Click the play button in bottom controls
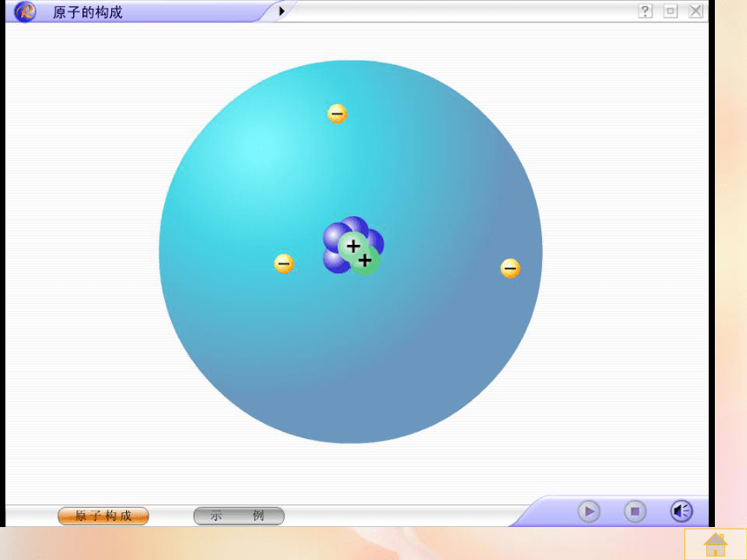The height and width of the screenshot is (560, 747). (589, 512)
